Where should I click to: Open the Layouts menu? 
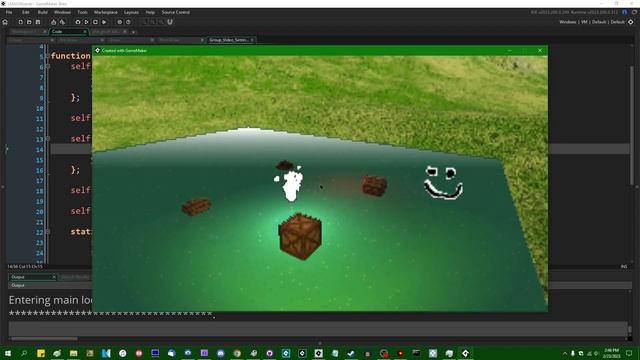tap(131, 12)
